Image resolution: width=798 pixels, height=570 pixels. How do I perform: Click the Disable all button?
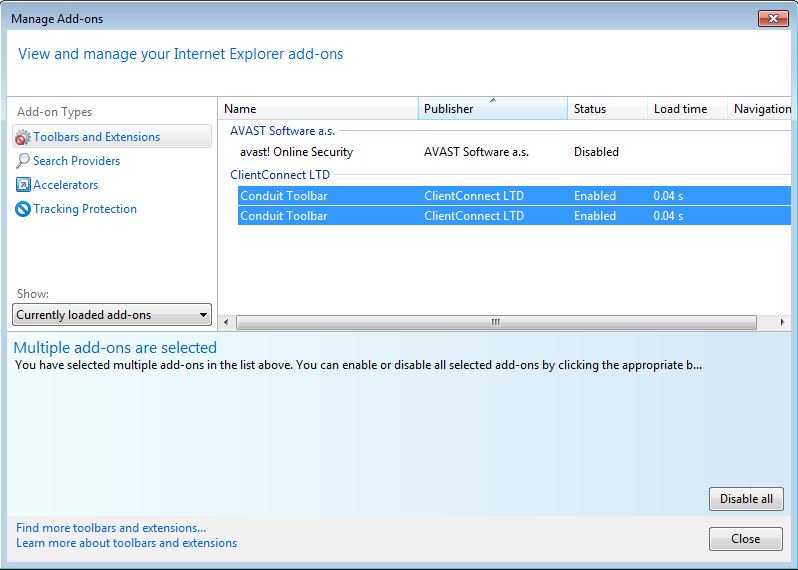[x=746, y=499]
